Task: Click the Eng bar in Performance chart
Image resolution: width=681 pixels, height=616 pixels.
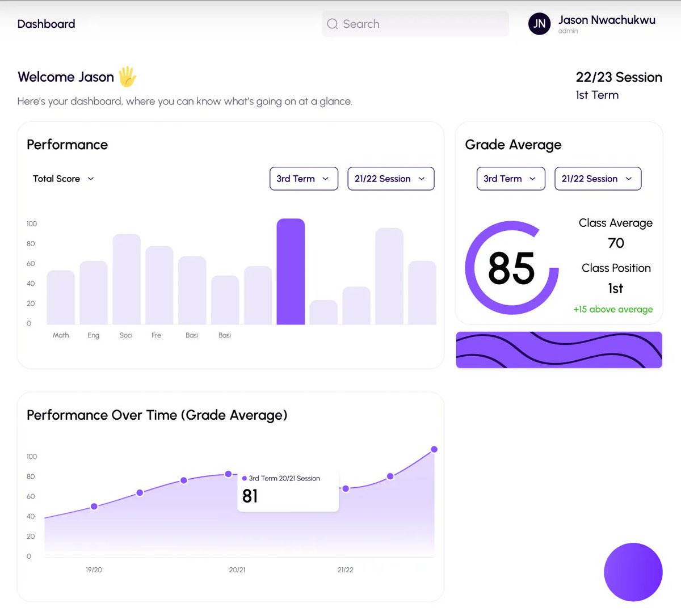Action: click(x=94, y=293)
